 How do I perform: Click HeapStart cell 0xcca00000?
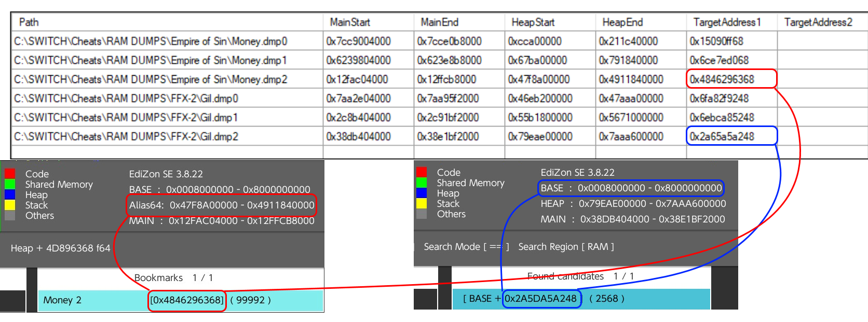pyautogui.click(x=550, y=41)
